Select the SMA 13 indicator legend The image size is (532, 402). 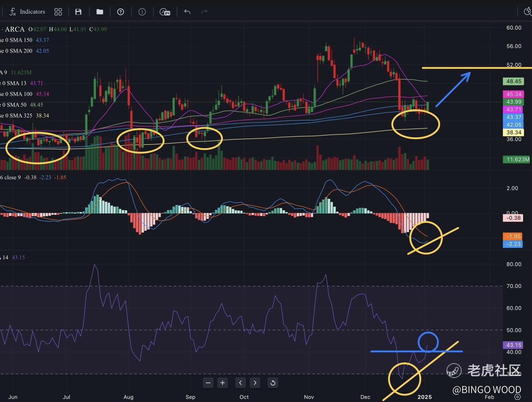pyautogui.click(x=22, y=83)
